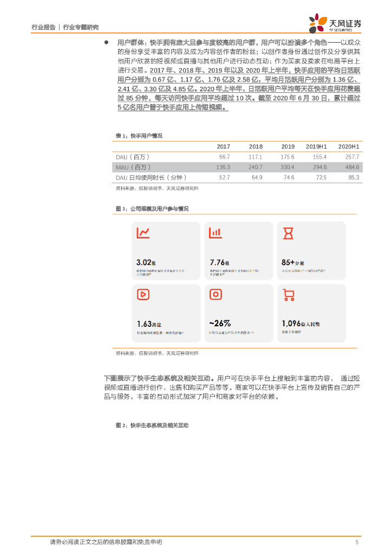Click the header text 行业专题研究
Screen dimensions: 392x555
tap(81, 27)
